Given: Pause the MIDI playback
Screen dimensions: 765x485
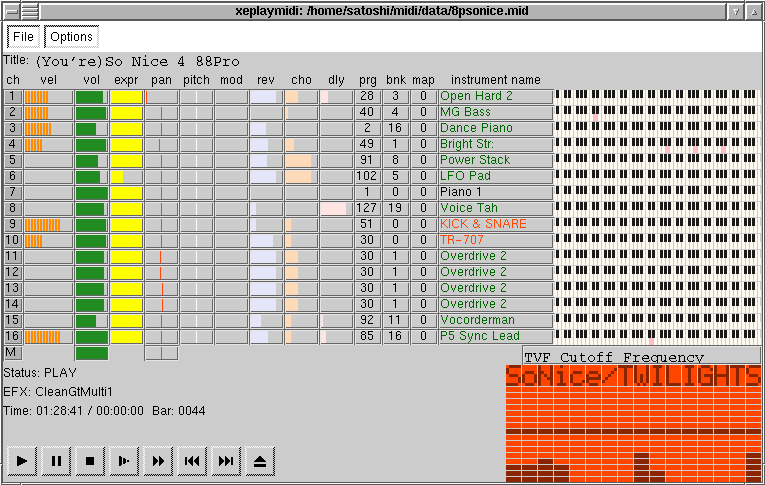Looking at the screenshot, I should (56, 461).
